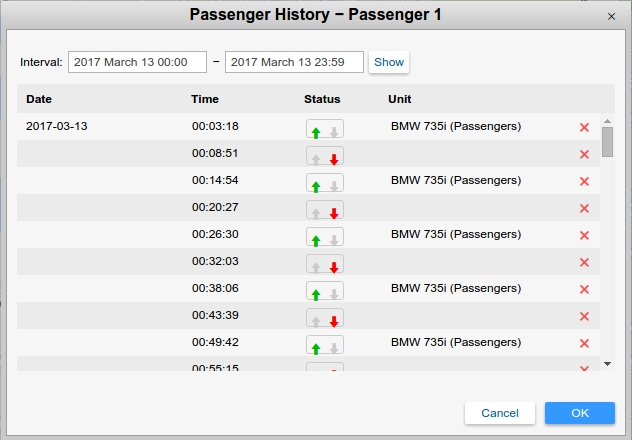Image resolution: width=632 pixels, height=440 pixels.
Task: Click the Time column header
Action: tap(205, 99)
